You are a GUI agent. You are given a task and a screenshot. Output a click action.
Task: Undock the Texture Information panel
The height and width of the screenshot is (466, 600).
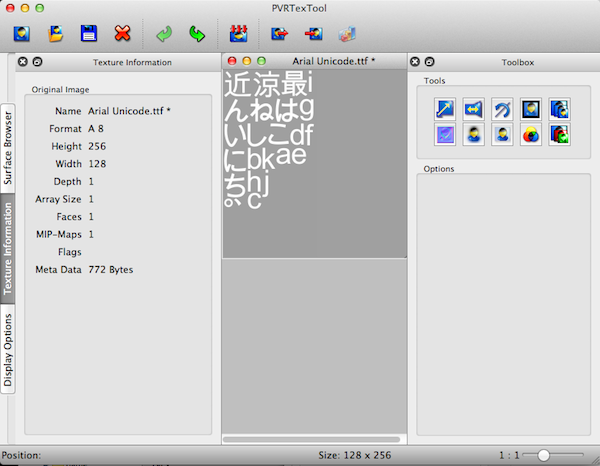click(x=38, y=62)
